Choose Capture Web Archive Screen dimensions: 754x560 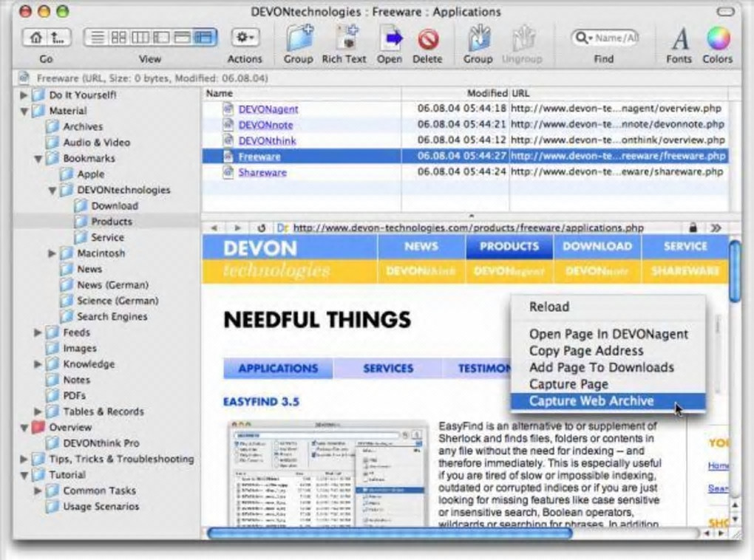click(608, 401)
